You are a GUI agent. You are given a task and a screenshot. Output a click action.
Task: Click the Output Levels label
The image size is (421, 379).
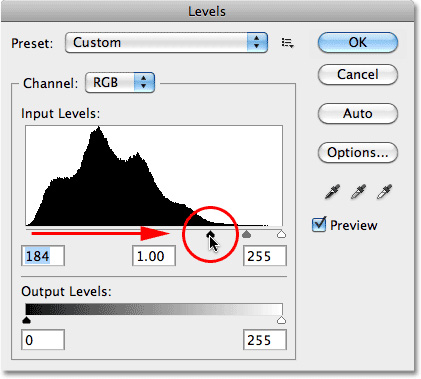[66, 292]
